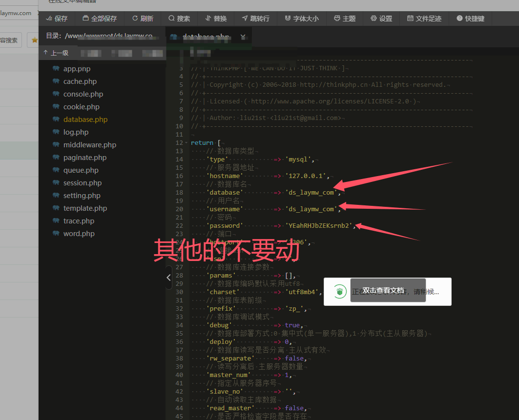The width and height of the screenshot is (519, 420).
Task: Close the database.php editor tab
Action: tap(243, 37)
